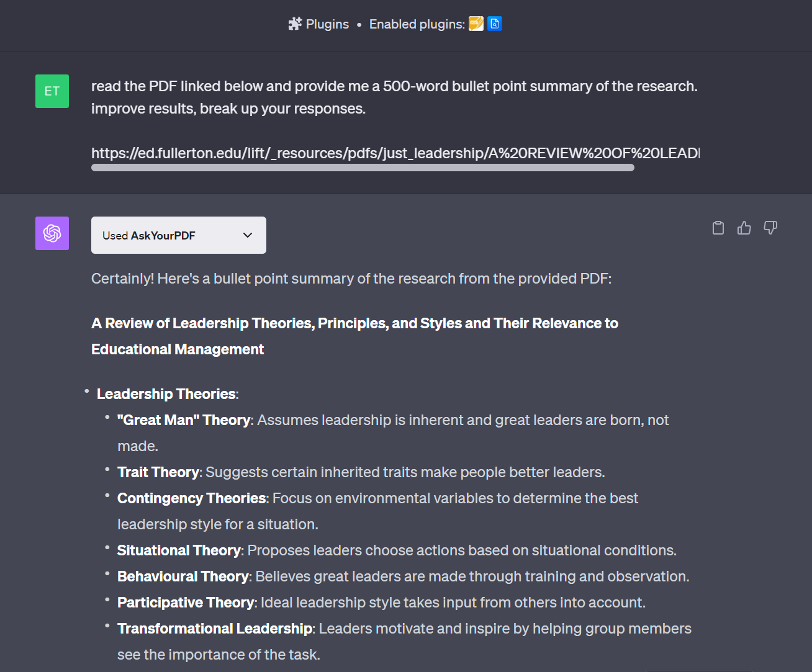812x672 pixels.
Task: Select the yellow enabled plugin icon
Action: (x=476, y=24)
